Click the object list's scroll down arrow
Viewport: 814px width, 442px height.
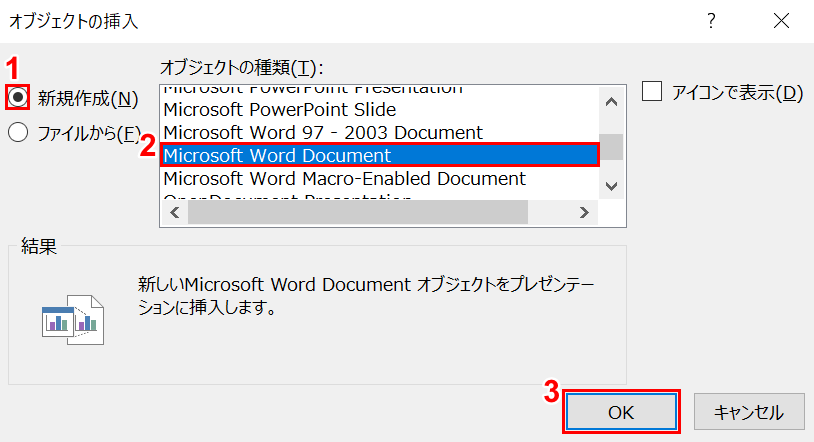pos(610,186)
